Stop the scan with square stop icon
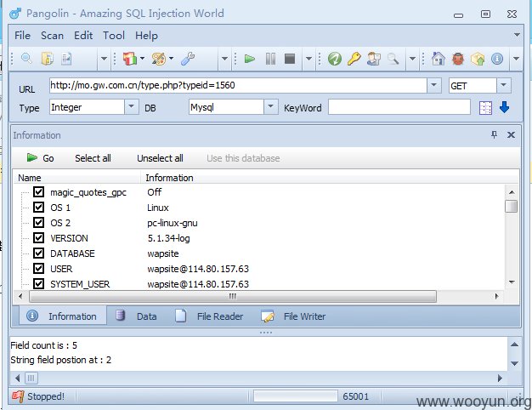Viewport: 532px width, 410px height. (x=290, y=59)
